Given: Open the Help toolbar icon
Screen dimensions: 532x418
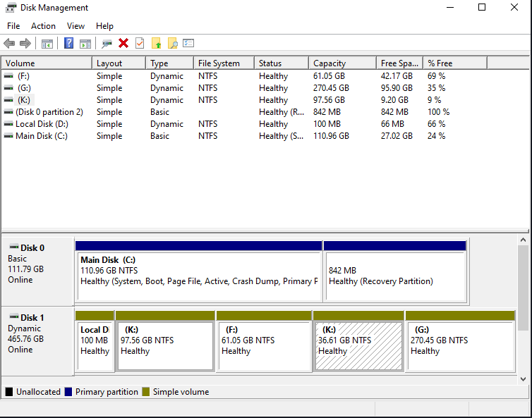Looking at the screenshot, I should (x=68, y=43).
